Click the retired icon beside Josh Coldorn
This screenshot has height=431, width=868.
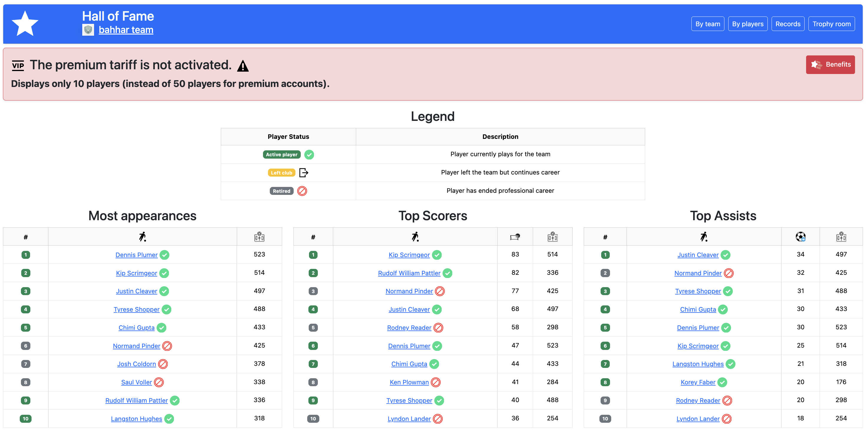tap(163, 364)
